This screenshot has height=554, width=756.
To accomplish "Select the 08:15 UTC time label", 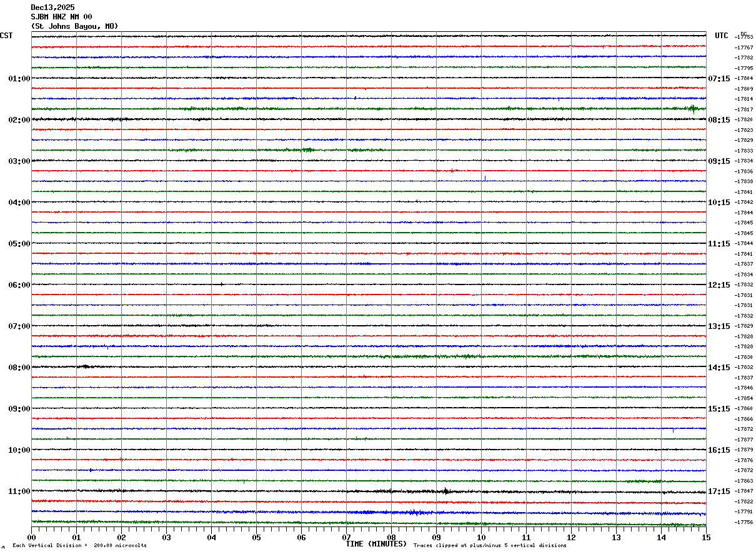I will (719, 120).
